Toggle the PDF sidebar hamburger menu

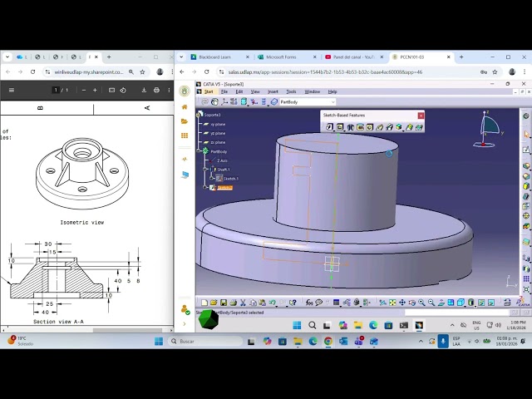pos(11,91)
